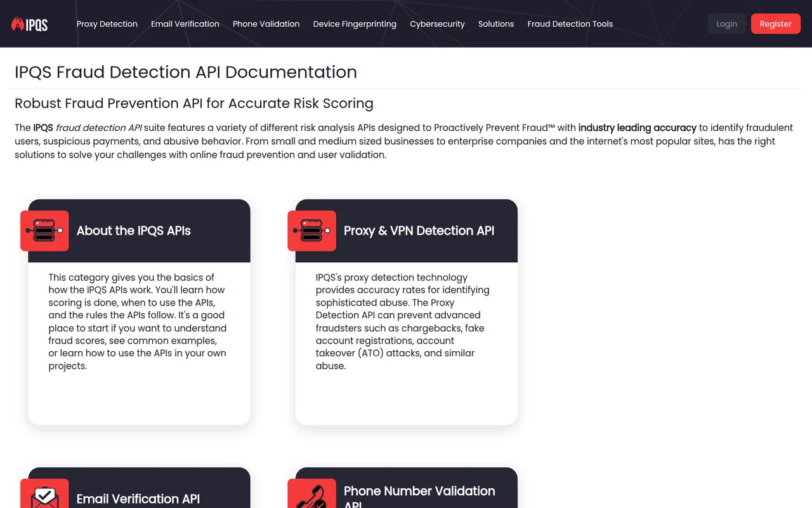Click the bold 'industry leading accuracy' text
Viewport: 812px width, 508px height.
click(x=638, y=128)
